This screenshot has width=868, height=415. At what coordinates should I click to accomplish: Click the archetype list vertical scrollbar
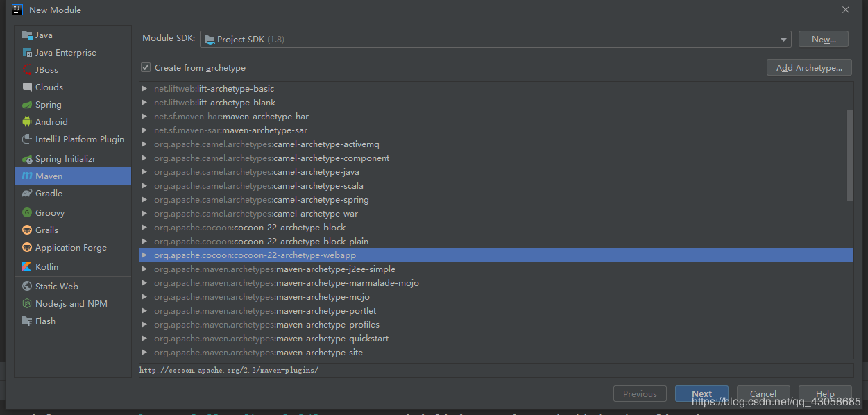pos(850,155)
